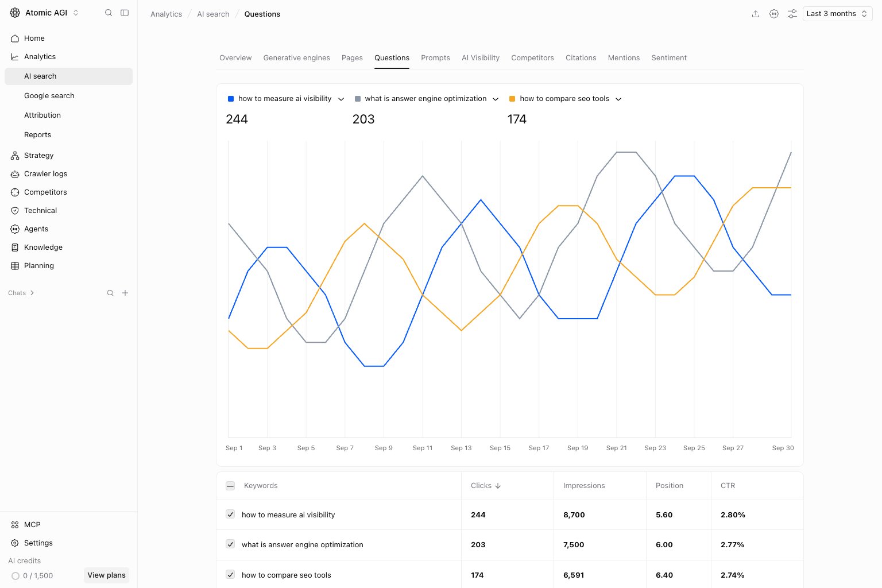882x588 pixels.
Task: Click the View plans button
Action: (x=106, y=575)
